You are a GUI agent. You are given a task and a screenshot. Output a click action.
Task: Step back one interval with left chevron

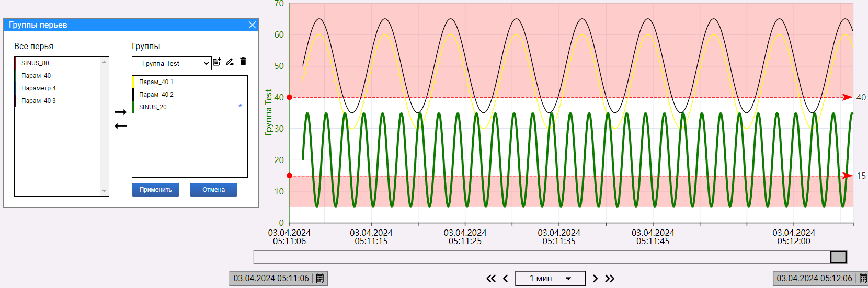point(506,279)
